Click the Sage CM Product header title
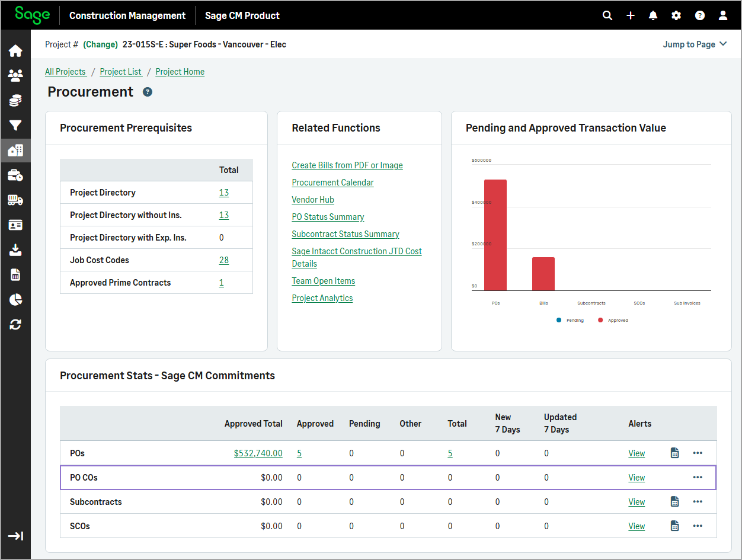The height and width of the screenshot is (560, 742). [242, 15]
